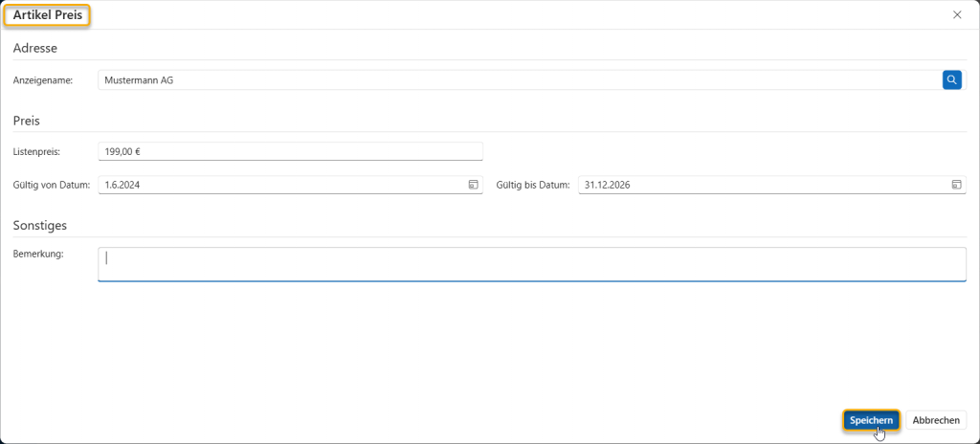Image resolution: width=980 pixels, height=444 pixels.
Task: Open the calendar picker for Gültig bis Datum
Action: pyautogui.click(x=956, y=185)
